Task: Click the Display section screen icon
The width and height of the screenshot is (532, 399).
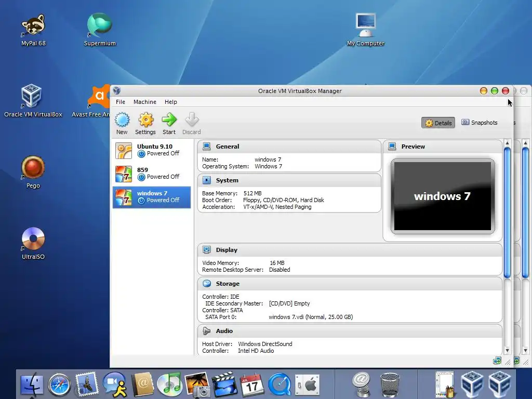Action: [x=206, y=250]
